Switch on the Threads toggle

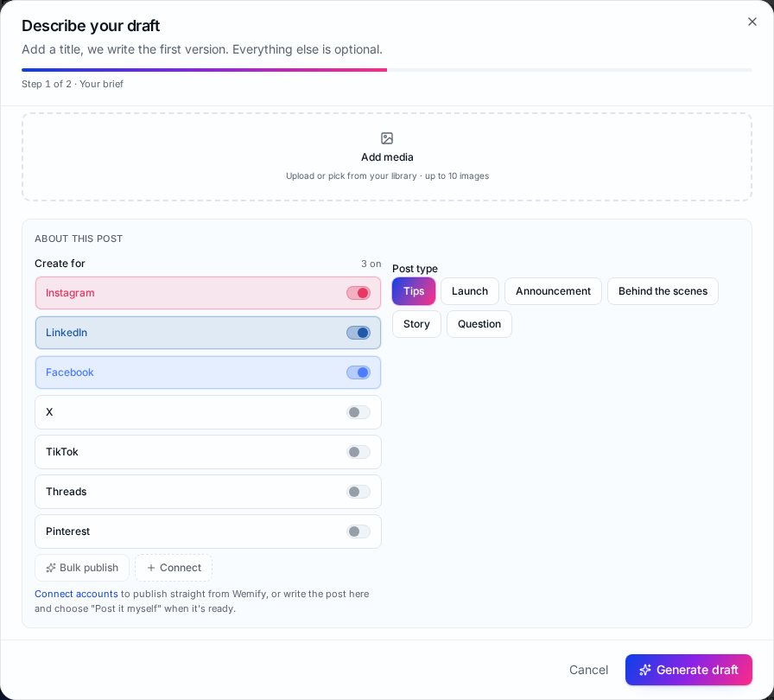click(x=358, y=492)
